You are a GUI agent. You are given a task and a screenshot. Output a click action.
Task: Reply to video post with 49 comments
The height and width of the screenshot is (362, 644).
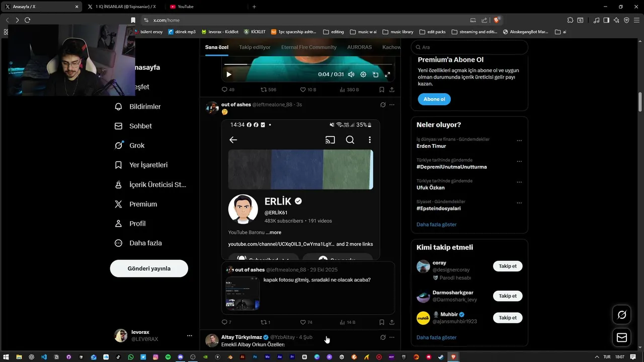point(228,89)
